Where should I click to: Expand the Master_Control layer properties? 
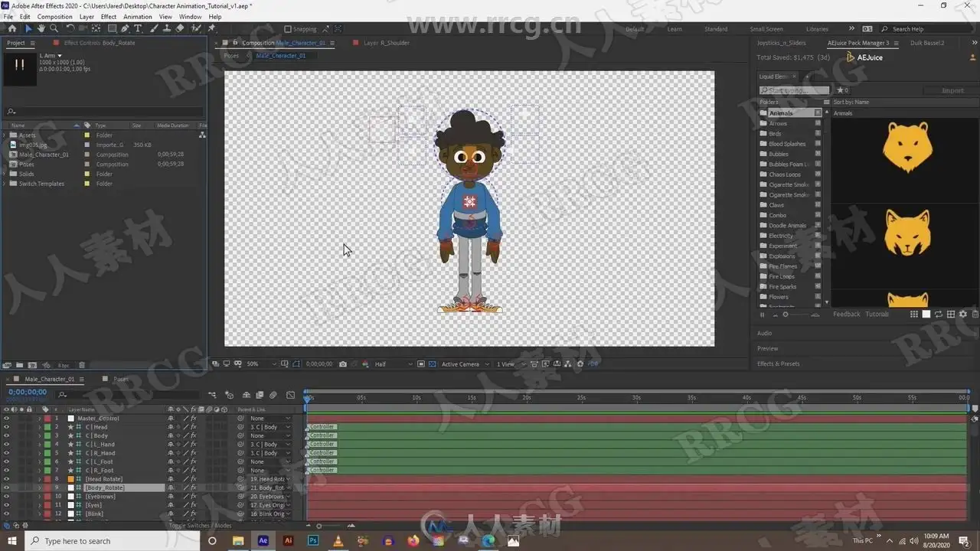click(39, 419)
